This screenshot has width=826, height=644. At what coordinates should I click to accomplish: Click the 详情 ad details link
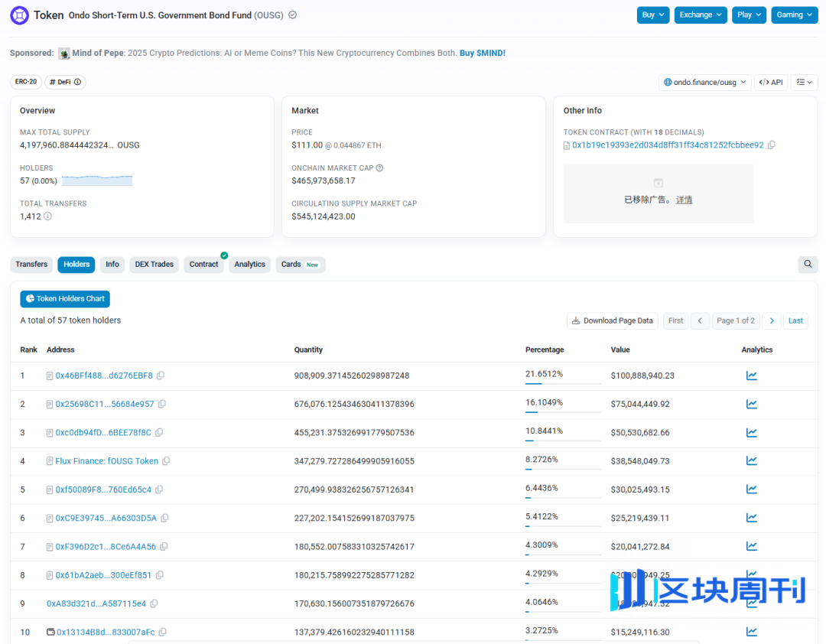pos(684,200)
